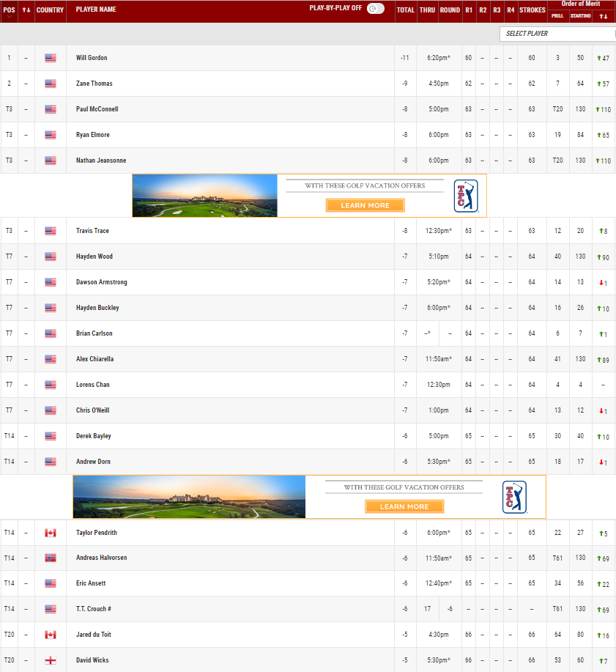Click the Canadian flag beside Taylor Pendrith
This screenshot has height=672, width=616.
(50, 533)
